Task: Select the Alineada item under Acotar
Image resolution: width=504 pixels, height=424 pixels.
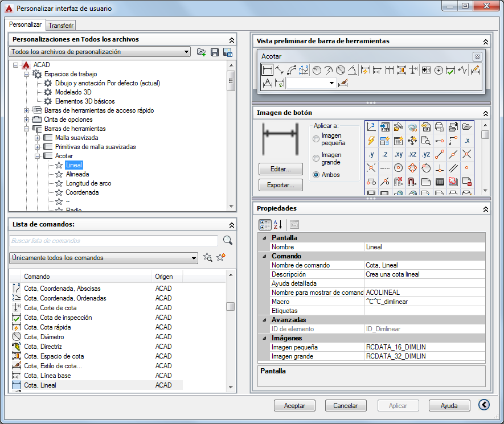Action: [x=77, y=174]
